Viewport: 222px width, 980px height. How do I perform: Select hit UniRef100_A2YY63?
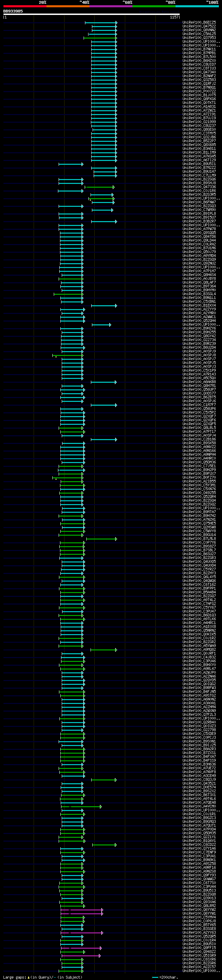click(199, 933)
